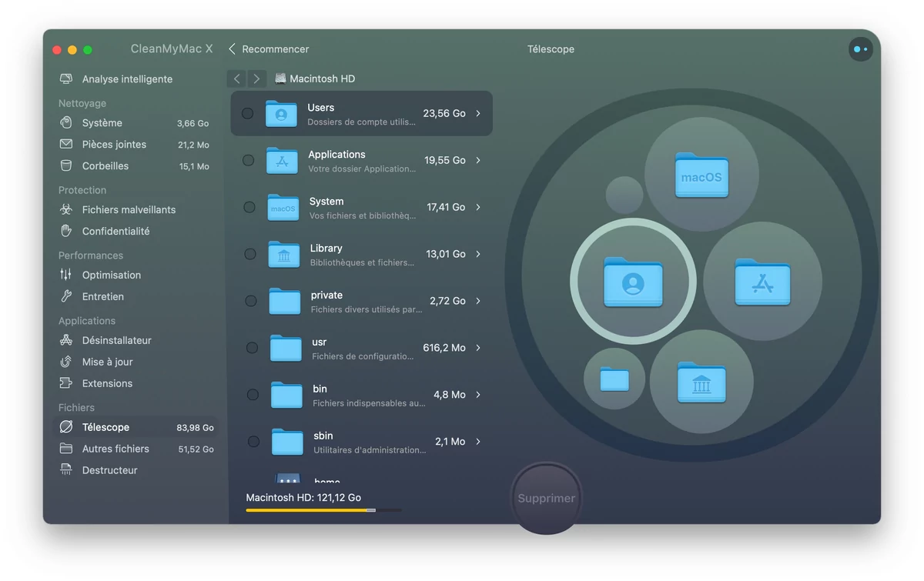Click the Macintosh HD: 121,12 Go text

303,498
